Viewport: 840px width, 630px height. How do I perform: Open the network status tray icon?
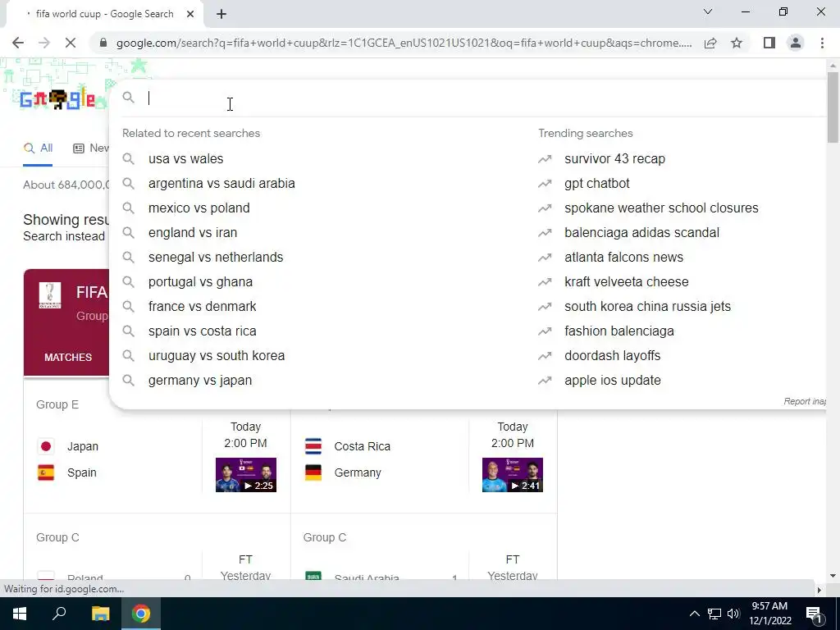tap(714, 614)
